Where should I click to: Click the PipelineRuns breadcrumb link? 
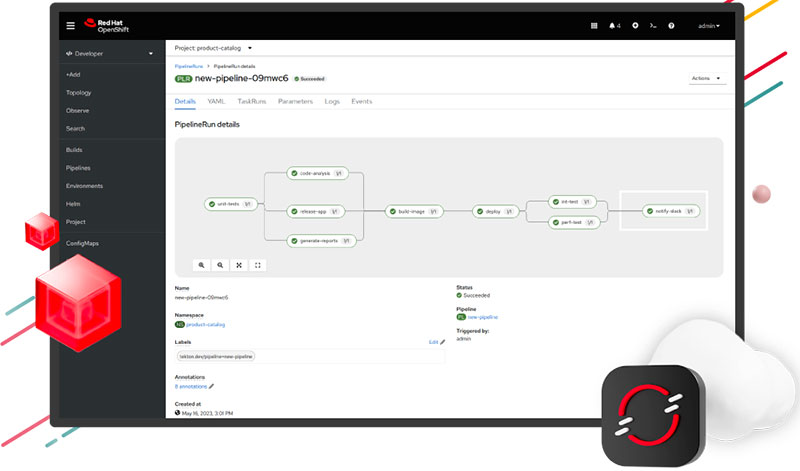click(189, 66)
